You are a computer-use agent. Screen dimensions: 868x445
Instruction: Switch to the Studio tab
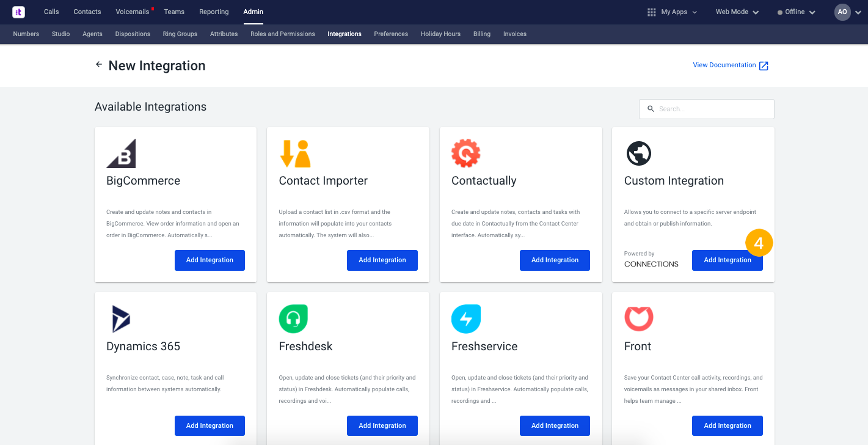click(60, 34)
